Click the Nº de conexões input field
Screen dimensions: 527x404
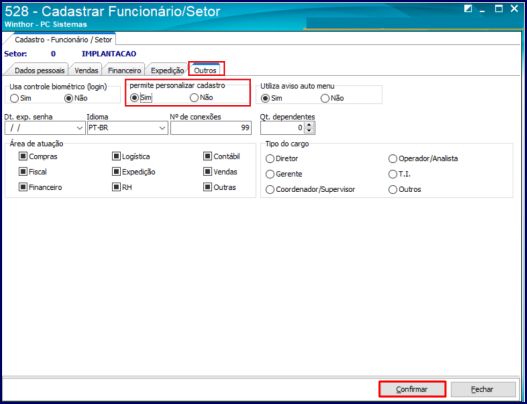[x=211, y=128]
